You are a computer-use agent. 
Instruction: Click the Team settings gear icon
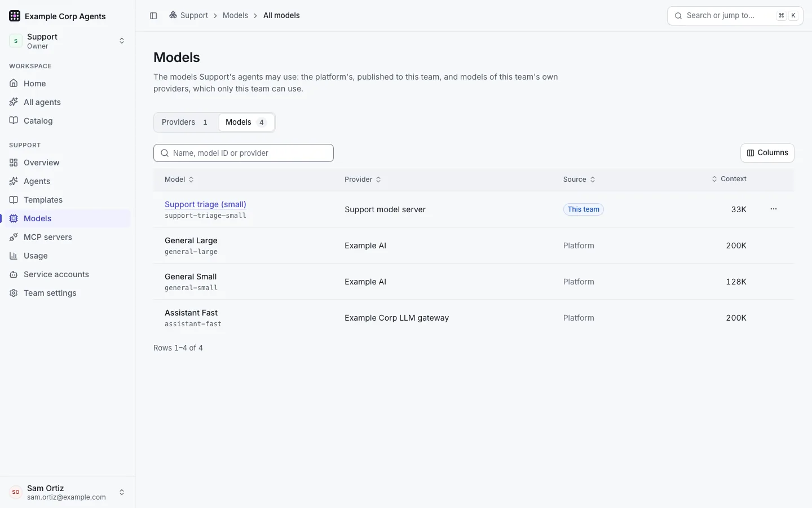[x=14, y=293]
